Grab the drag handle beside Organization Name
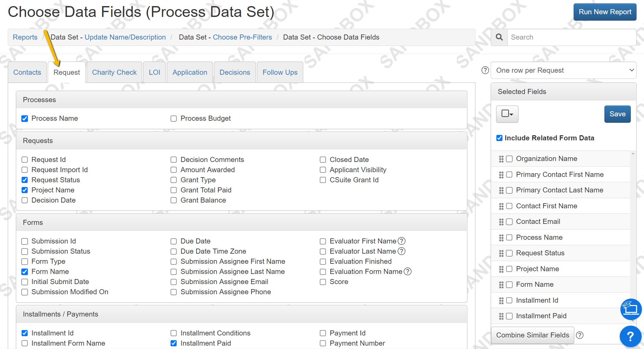The image size is (644, 349). click(x=501, y=159)
